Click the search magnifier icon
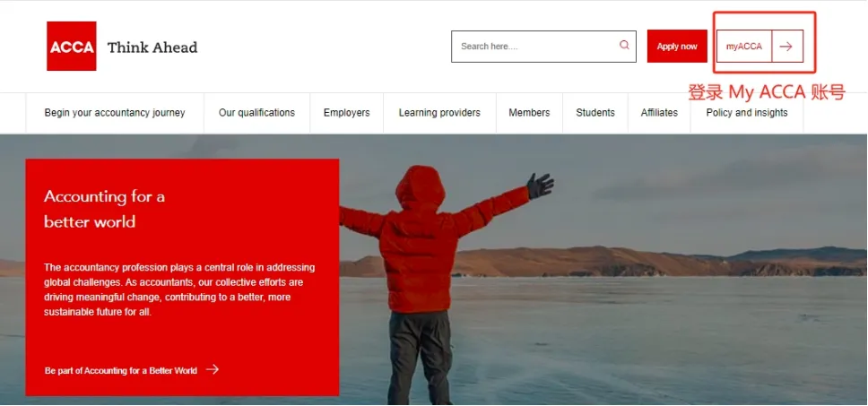This screenshot has height=406, width=868. pos(624,46)
